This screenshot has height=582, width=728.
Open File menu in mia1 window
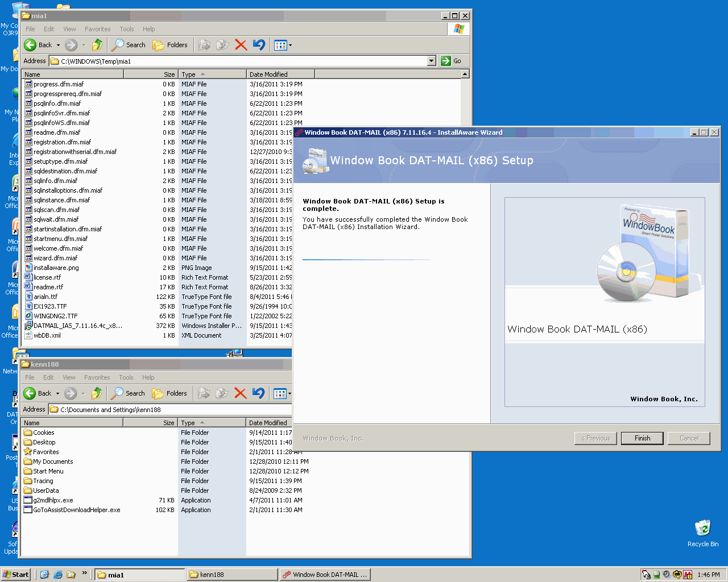coord(30,29)
